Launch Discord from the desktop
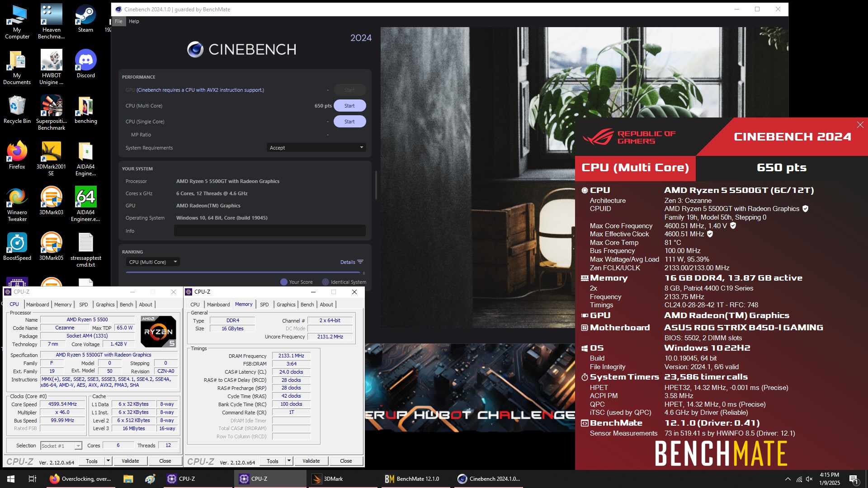Screen dimensions: 868x488 tap(85, 64)
